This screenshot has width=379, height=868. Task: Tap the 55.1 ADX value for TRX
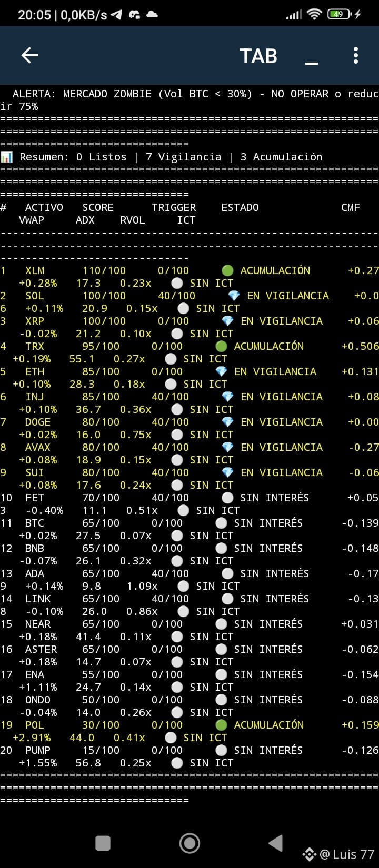coord(82,359)
